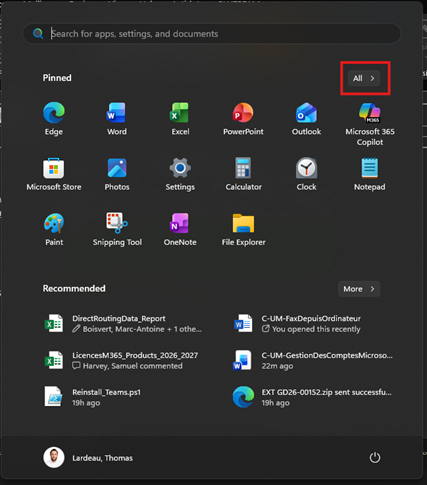Image resolution: width=427 pixels, height=485 pixels.
Task: Open Excel pinned app
Action: (x=180, y=119)
